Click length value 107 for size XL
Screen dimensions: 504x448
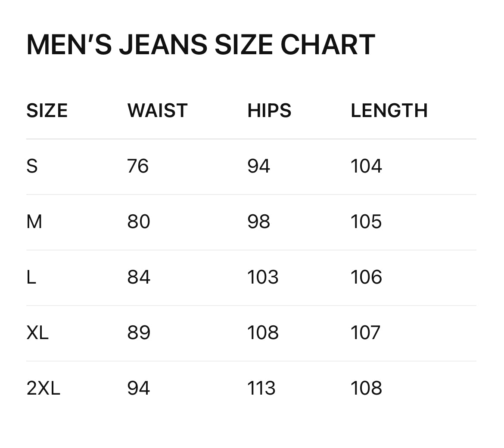(x=365, y=333)
